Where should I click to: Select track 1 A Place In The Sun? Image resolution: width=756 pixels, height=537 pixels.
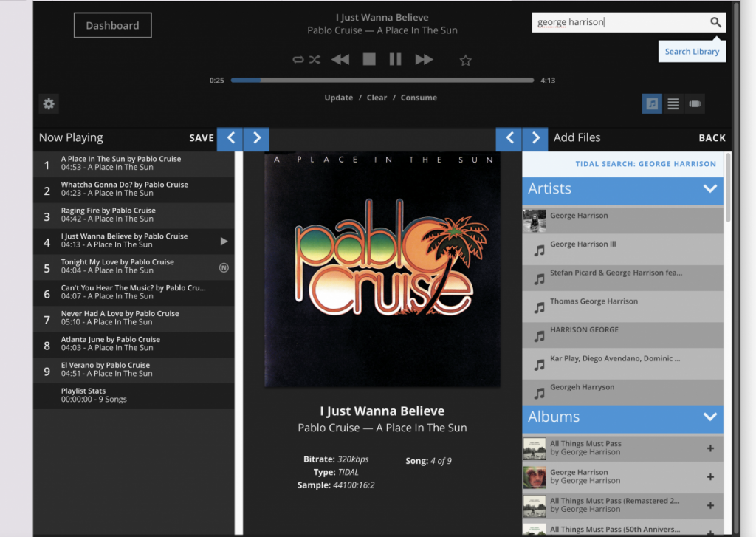134,164
